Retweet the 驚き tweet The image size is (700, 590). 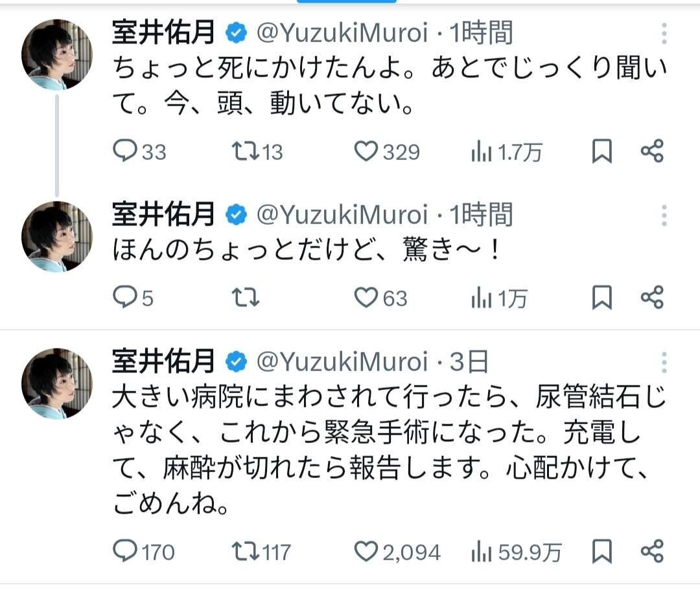246,297
